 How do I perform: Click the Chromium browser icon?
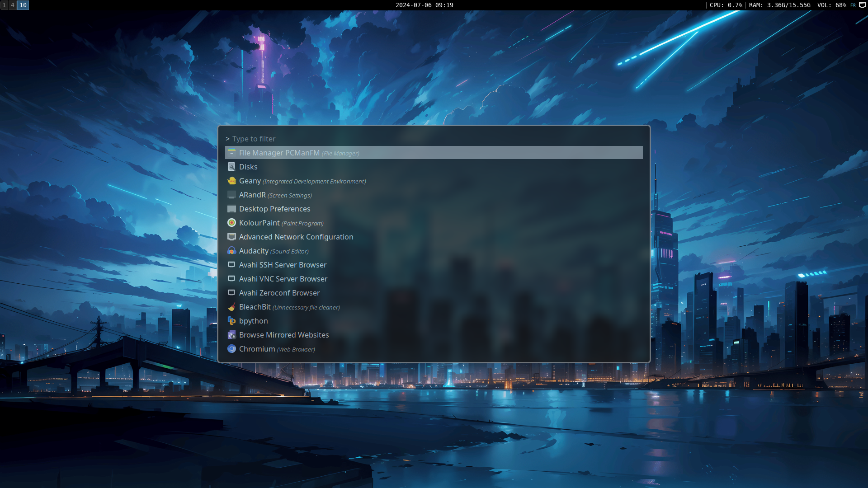tap(231, 349)
